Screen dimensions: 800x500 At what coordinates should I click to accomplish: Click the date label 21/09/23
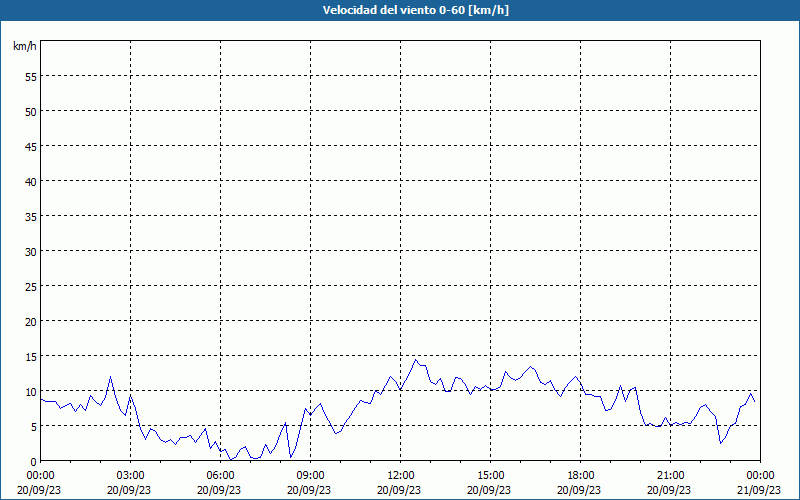pyautogui.click(x=760, y=490)
